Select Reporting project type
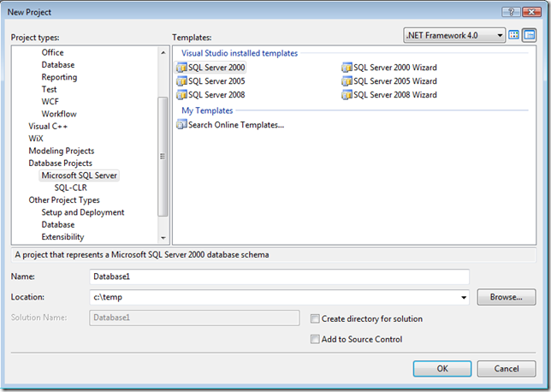551x392 pixels. coord(59,77)
